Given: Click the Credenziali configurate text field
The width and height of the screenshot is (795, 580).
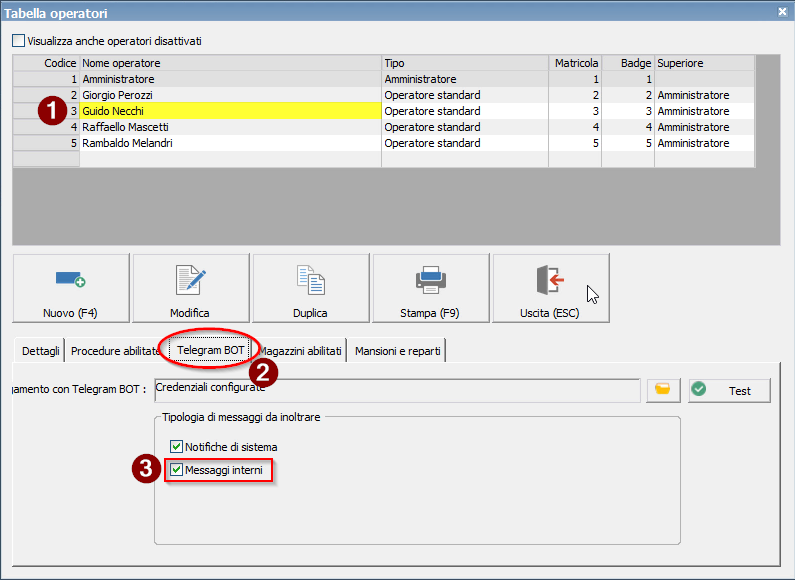Looking at the screenshot, I should coord(395,389).
